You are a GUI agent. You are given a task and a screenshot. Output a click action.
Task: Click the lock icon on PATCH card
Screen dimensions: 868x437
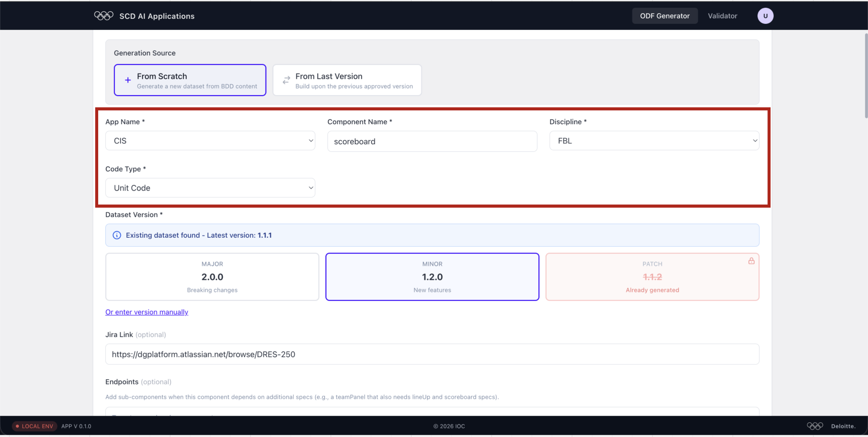coord(751,261)
